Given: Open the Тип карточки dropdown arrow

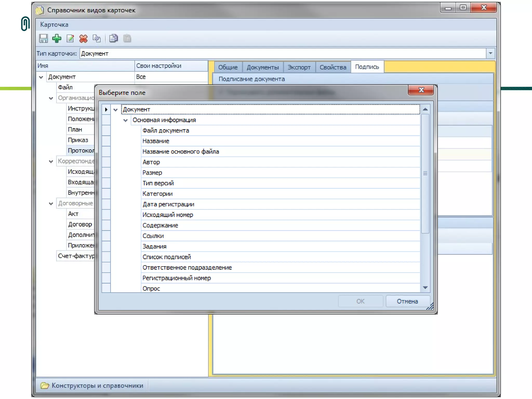Looking at the screenshot, I should (490, 54).
